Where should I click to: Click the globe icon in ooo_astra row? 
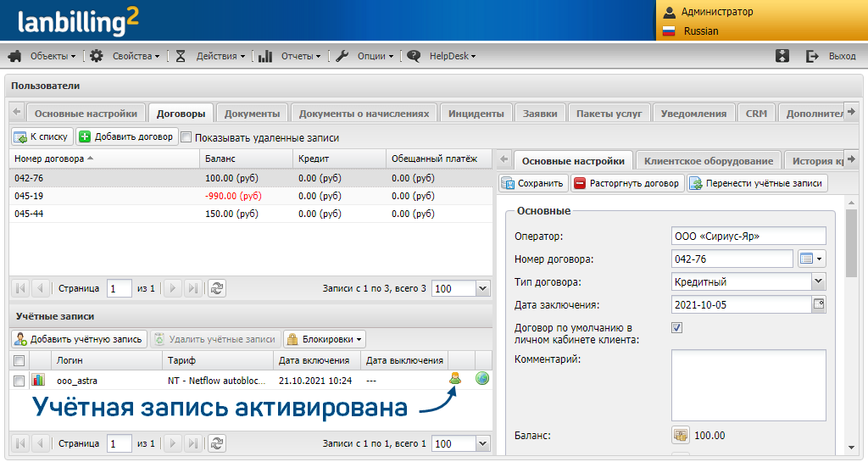pos(482,378)
